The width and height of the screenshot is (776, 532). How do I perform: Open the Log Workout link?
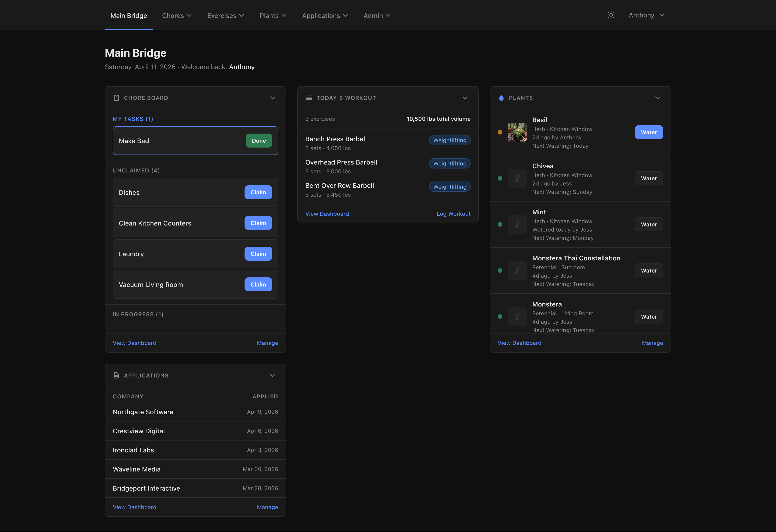point(453,214)
